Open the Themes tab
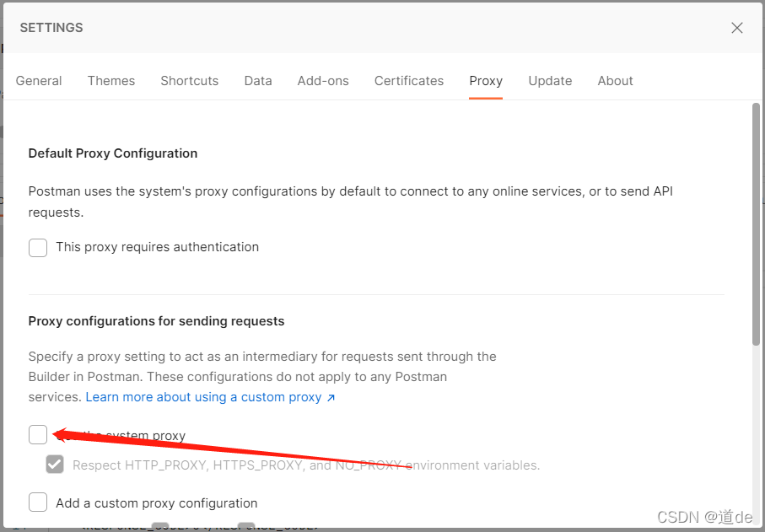 tap(111, 80)
